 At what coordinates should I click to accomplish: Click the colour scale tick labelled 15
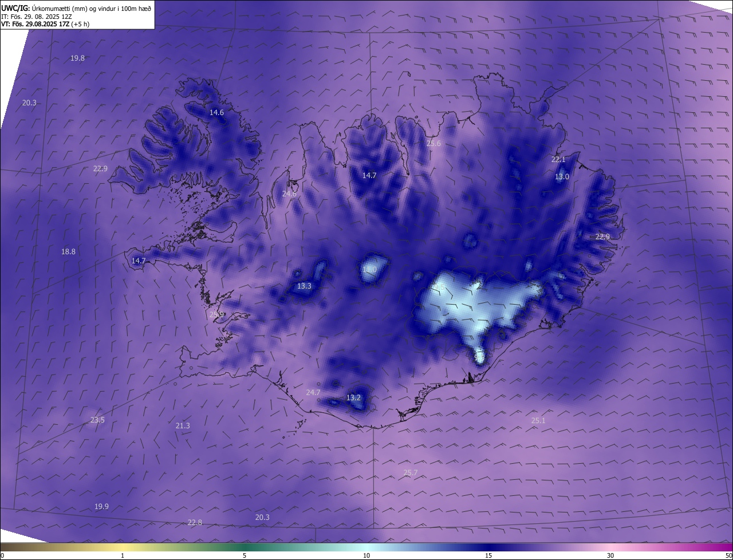[x=488, y=555]
